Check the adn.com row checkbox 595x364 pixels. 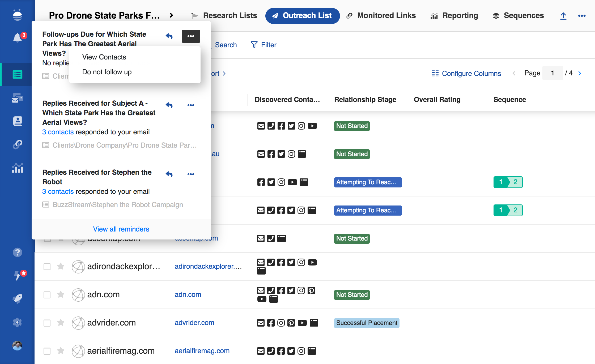[47, 295]
